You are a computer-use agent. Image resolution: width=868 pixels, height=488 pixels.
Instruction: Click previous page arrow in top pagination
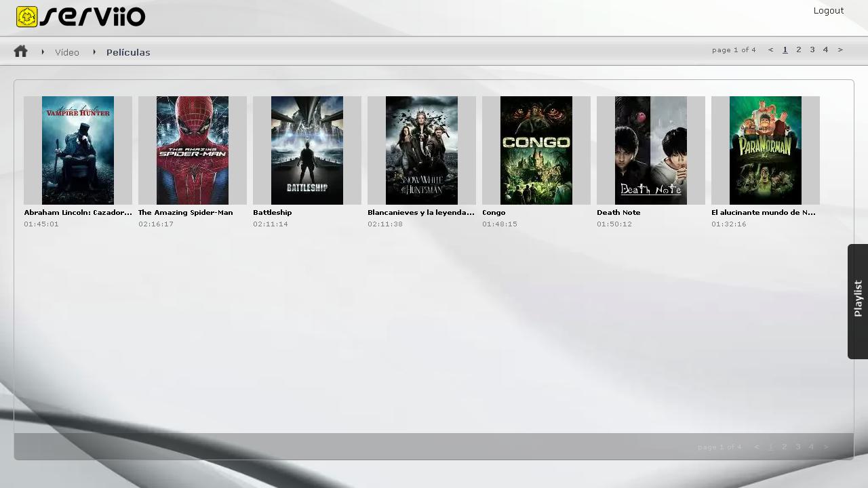(770, 49)
